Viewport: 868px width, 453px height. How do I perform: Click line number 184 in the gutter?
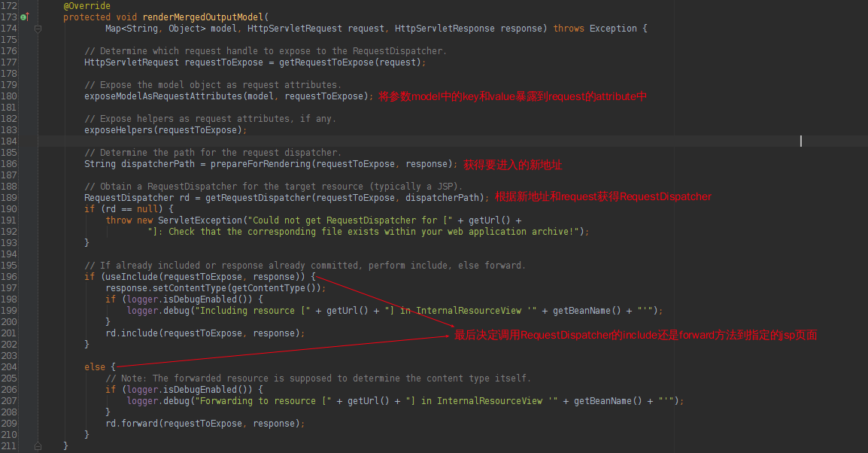pos(9,141)
